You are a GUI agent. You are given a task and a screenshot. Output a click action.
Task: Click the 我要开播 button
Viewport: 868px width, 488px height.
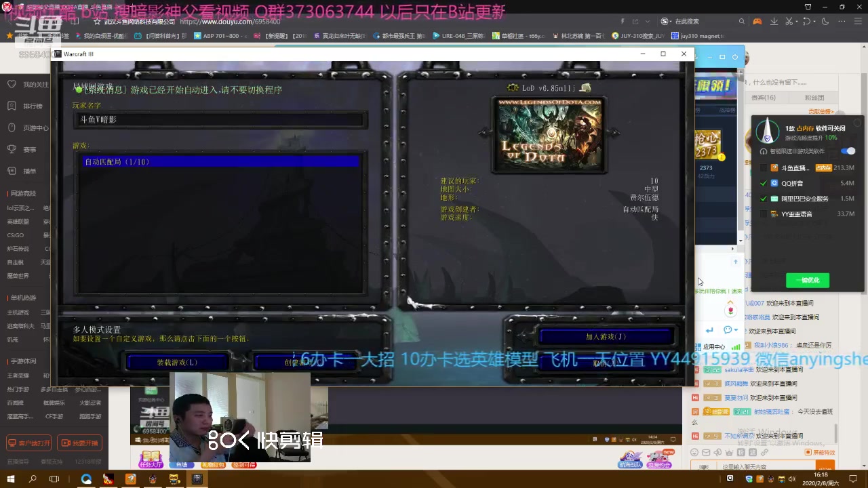pos(80,443)
